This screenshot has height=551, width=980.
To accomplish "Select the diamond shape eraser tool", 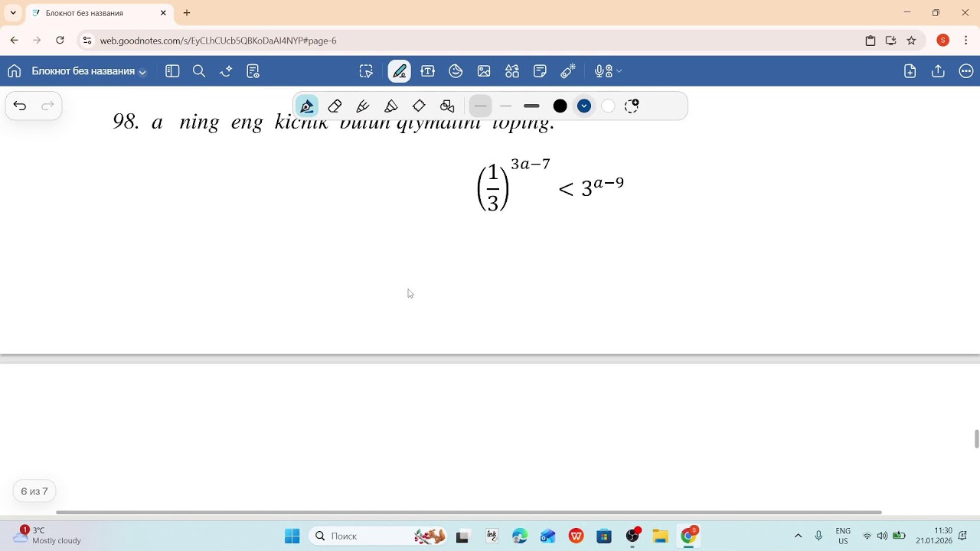I will click(x=419, y=106).
